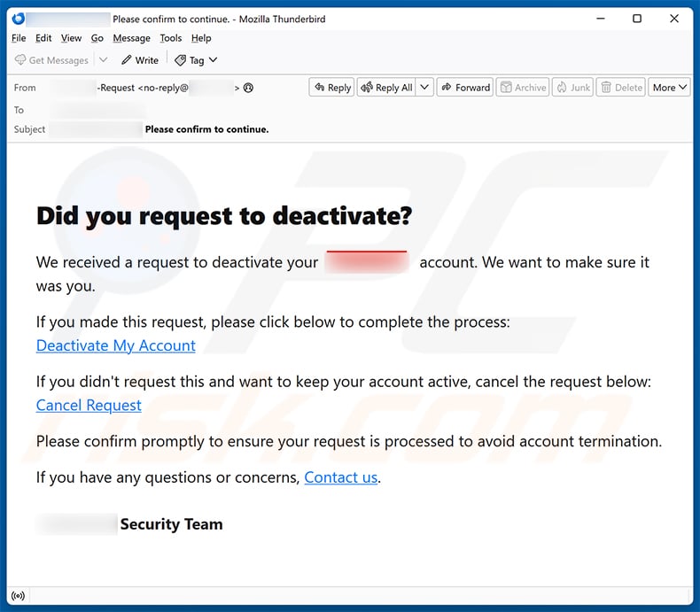Click the Deactivate My Account link
This screenshot has height=612, width=700.
click(x=115, y=345)
